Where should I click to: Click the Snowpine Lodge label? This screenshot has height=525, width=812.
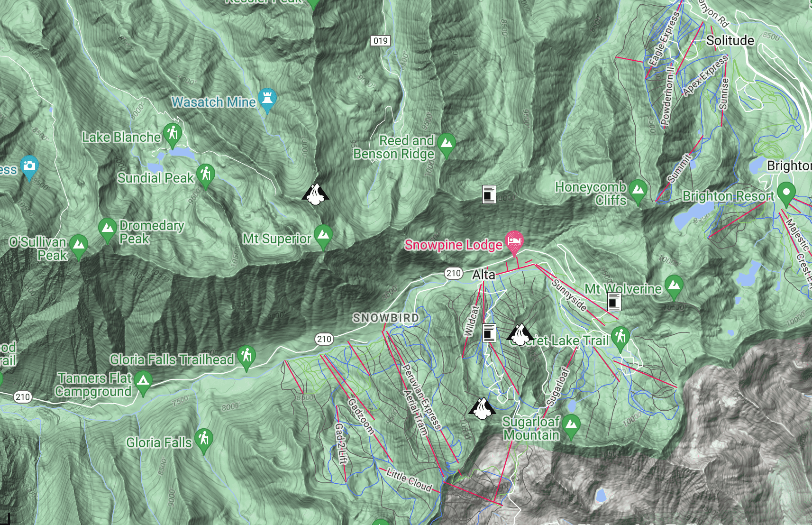pos(453,245)
